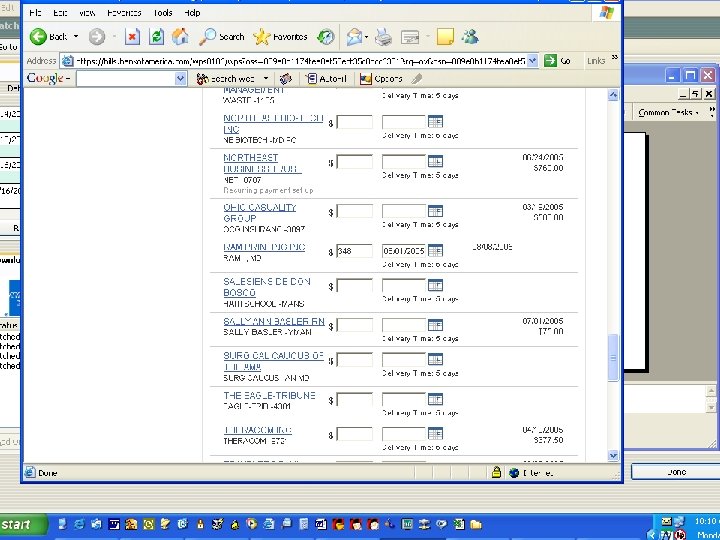This screenshot has height=540, width=720.
Task: Open the Tools menu
Action: click(x=163, y=13)
